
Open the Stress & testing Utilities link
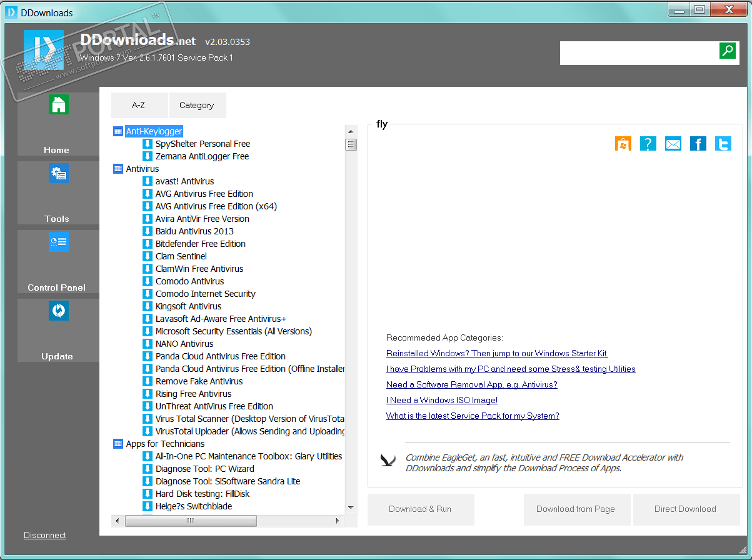click(511, 369)
